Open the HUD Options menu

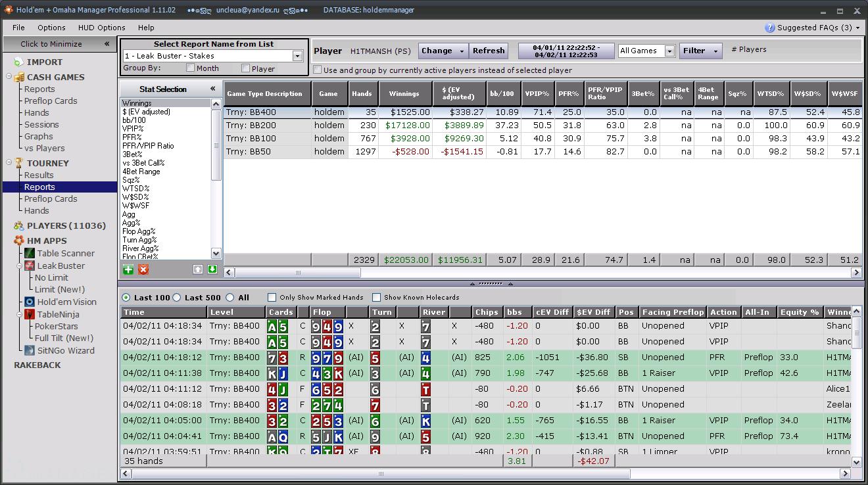(x=102, y=28)
